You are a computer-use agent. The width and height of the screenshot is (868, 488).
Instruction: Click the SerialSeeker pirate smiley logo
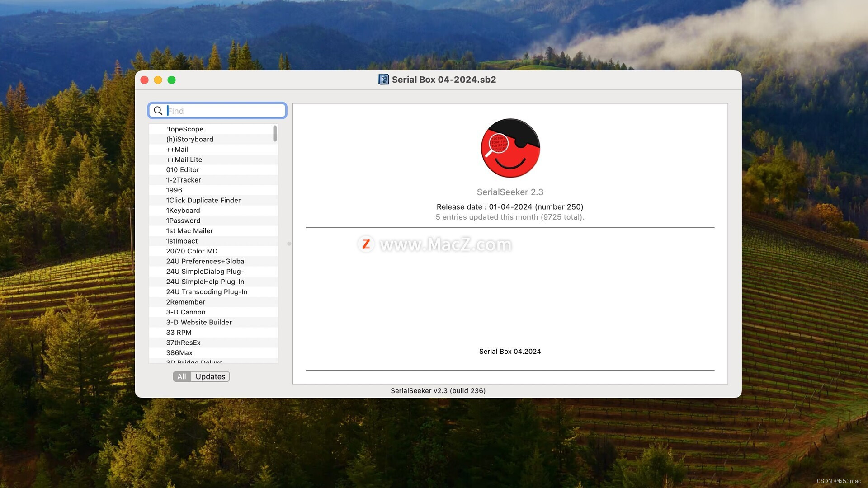pyautogui.click(x=510, y=148)
